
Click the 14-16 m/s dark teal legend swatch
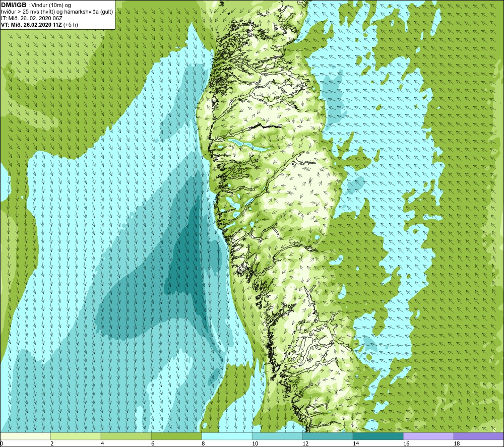pyautogui.click(x=378, y=436)
